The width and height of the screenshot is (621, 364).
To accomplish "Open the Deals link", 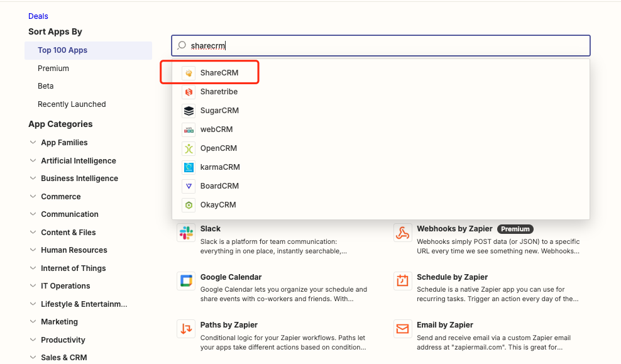I will 38,16.
